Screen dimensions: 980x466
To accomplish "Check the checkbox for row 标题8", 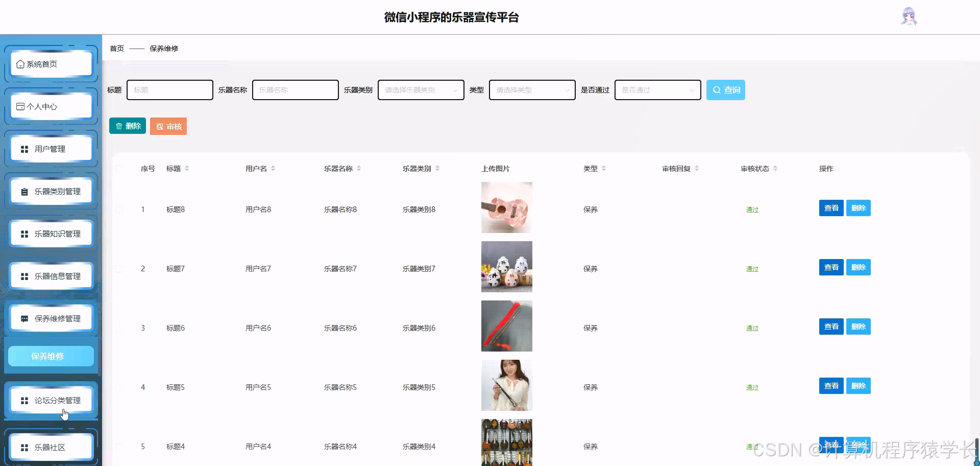I will (119, 209).
